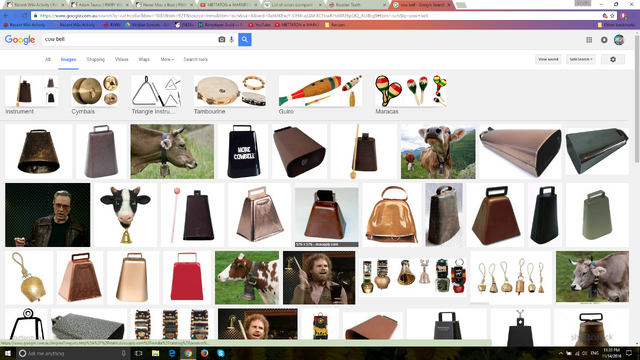Open image search settings gear
This screenshot has width=640, height=360.
(613, 59)
